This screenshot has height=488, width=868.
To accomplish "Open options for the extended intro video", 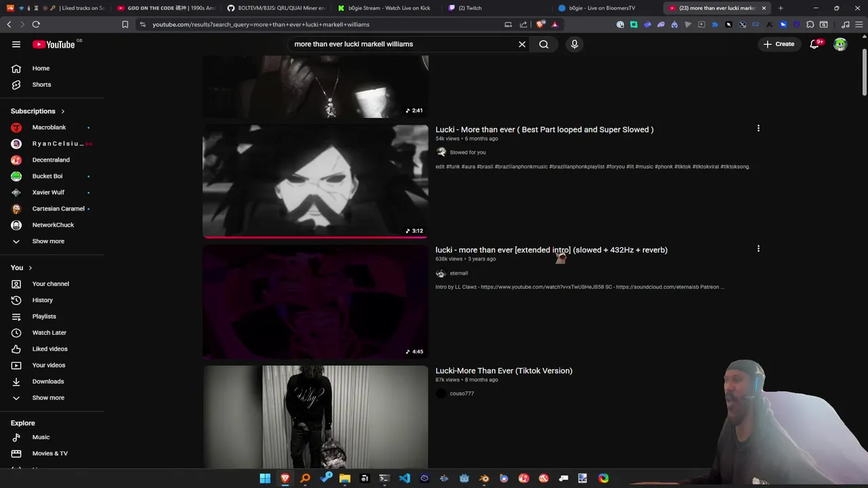I will pos(758,249).
